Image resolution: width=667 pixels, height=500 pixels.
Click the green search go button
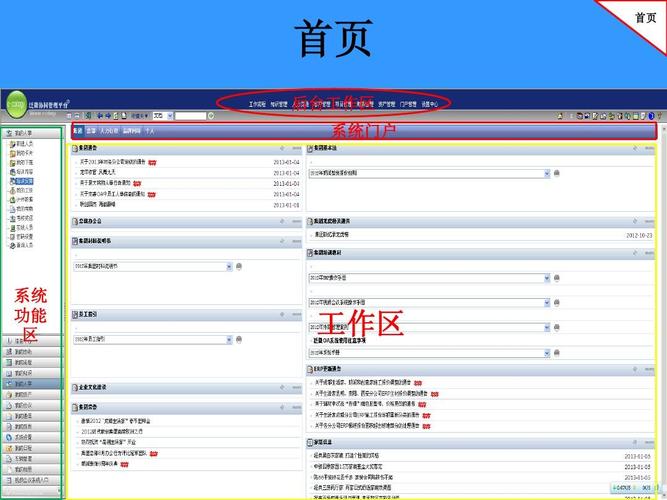tap(211, 116)
